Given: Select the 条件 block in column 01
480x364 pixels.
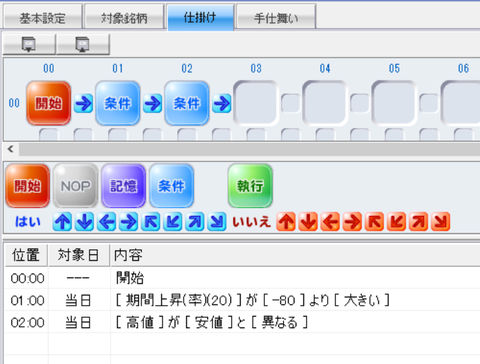Looking at the screenshot, I should tap(118, 103).
